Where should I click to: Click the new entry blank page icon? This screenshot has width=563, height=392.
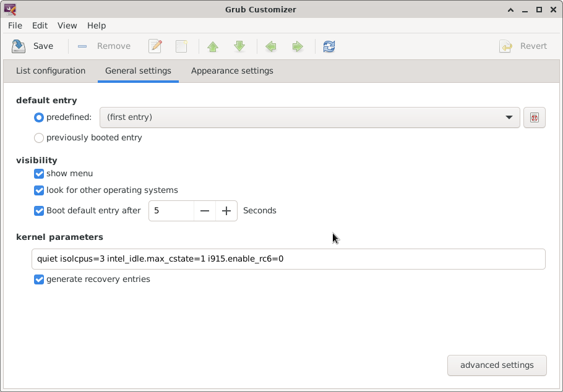[181, 46]
